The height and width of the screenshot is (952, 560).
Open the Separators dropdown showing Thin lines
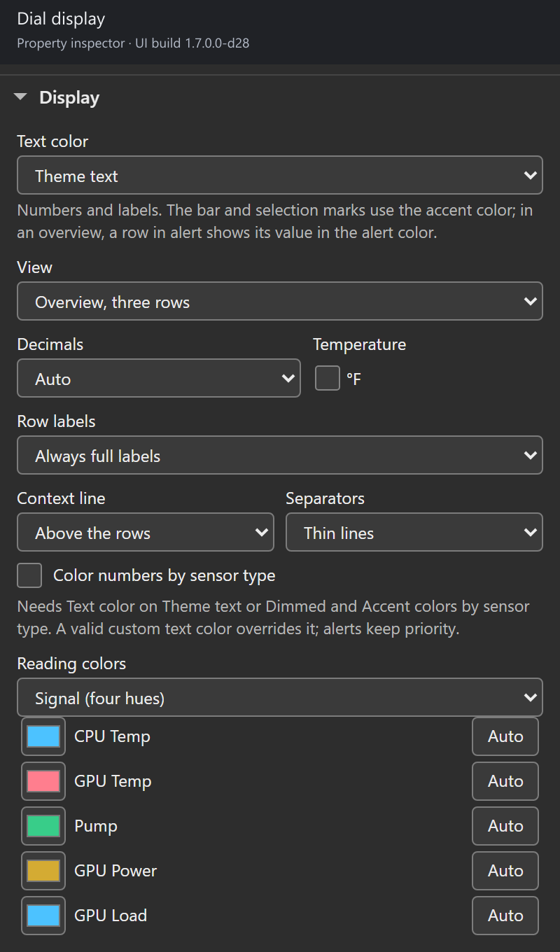point(414,532)
